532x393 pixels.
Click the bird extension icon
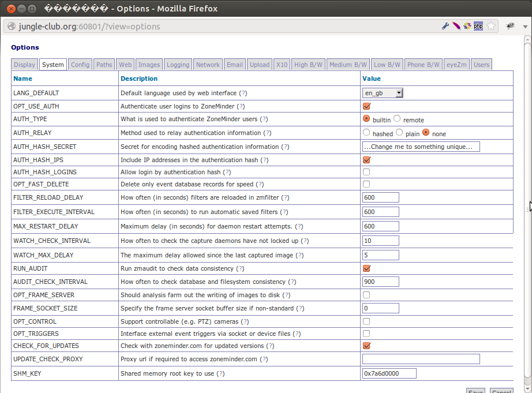click(510, 26)
